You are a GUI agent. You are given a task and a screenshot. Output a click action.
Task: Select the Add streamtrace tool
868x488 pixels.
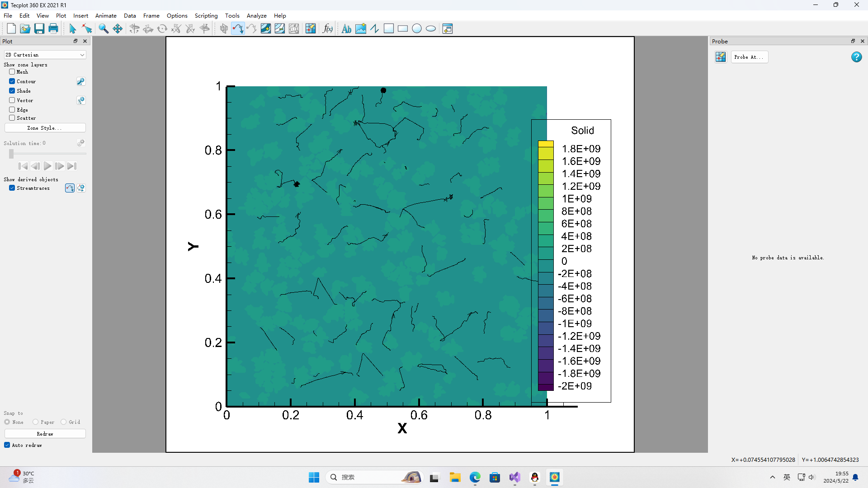(238, 29)
